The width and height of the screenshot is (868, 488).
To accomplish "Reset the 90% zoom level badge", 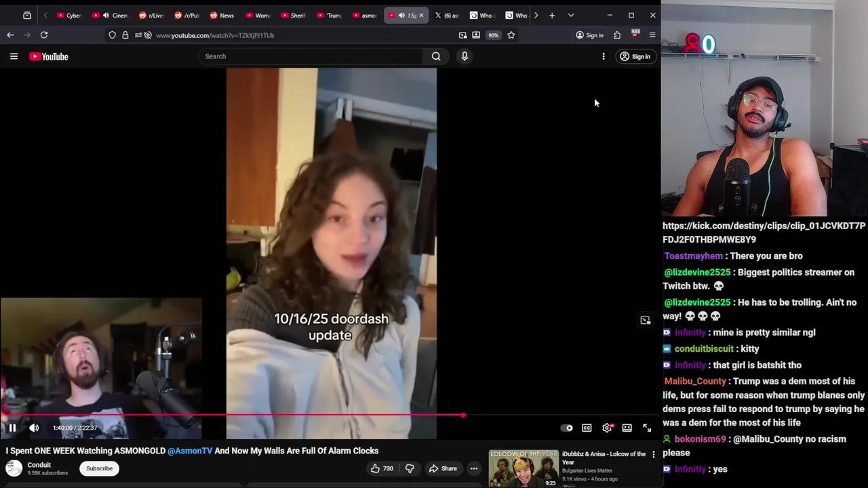I will (x=493, y=35).
